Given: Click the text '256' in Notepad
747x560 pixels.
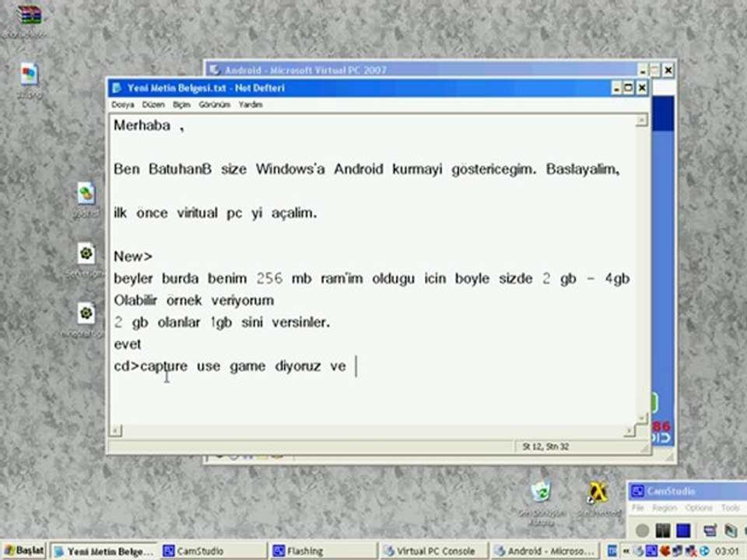Looking at the screenshot, I should 270,278.
